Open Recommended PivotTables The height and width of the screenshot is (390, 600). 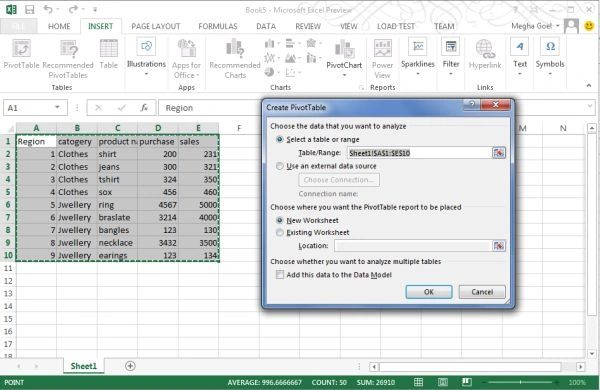click(68, 59)
